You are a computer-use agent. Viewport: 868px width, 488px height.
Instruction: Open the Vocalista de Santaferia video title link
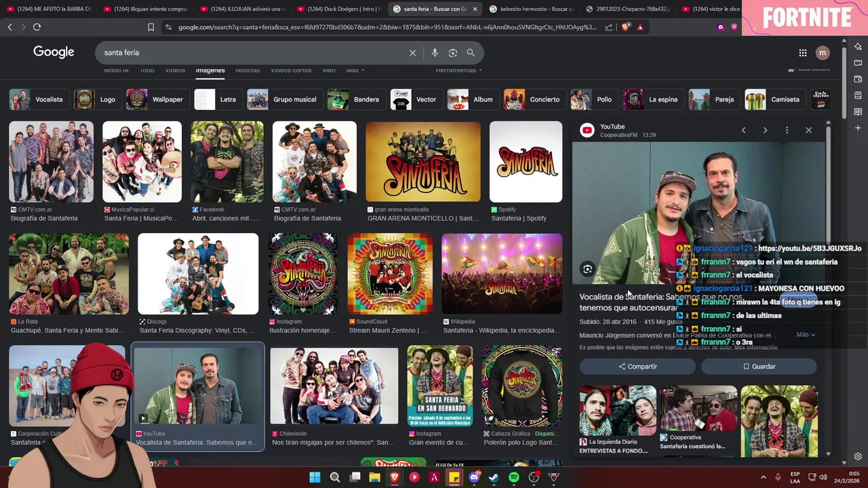point(660,302)
